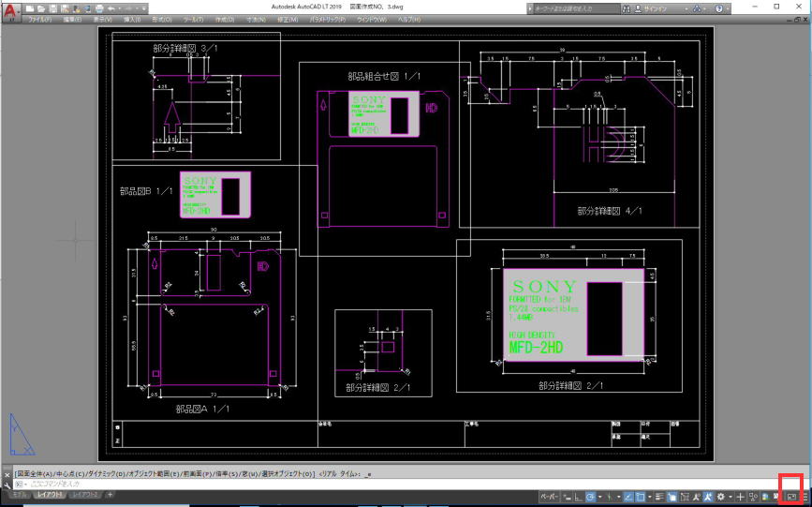Open the 挿入(I) menu

point(132,20)
